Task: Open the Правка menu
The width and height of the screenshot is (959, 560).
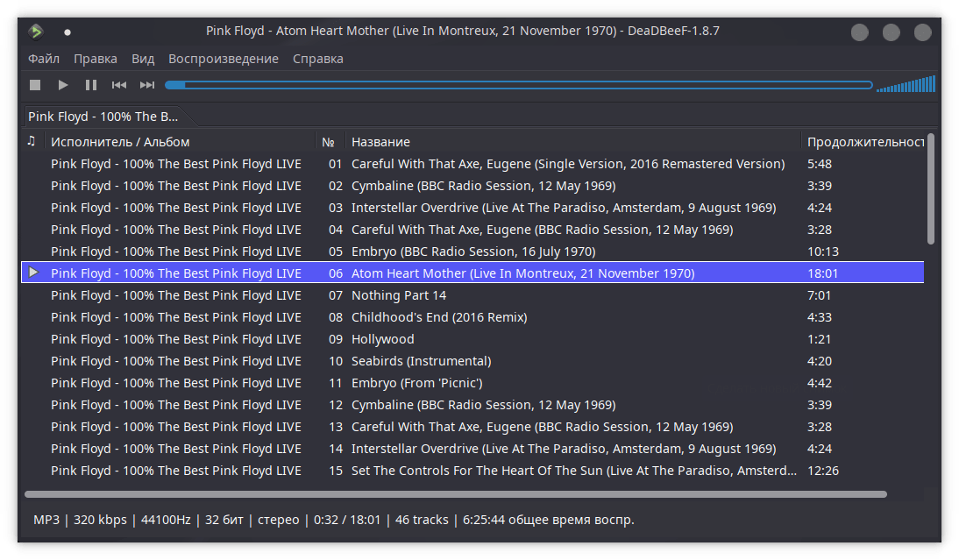Action: click(96, 59)
